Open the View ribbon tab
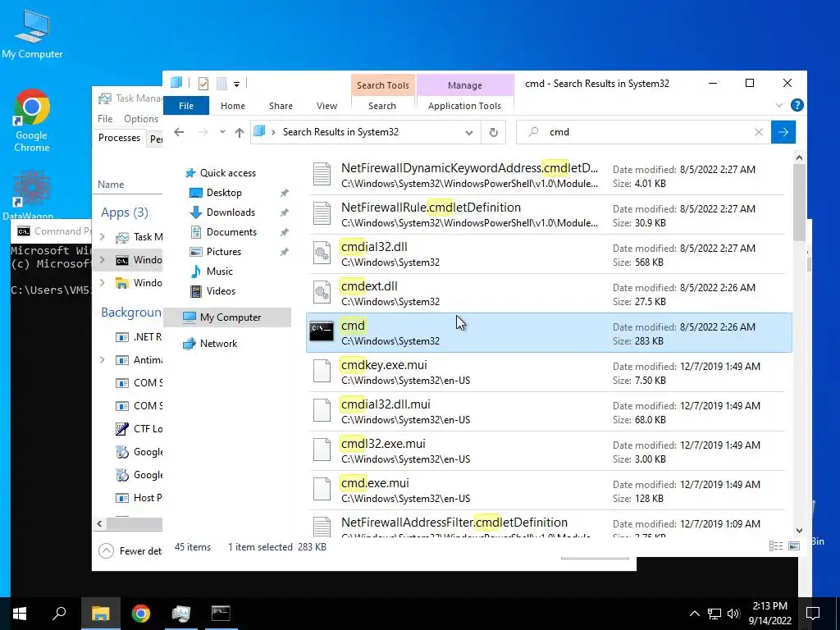The width and height of the screenshot is (840, 630). [x=326, y=106]
